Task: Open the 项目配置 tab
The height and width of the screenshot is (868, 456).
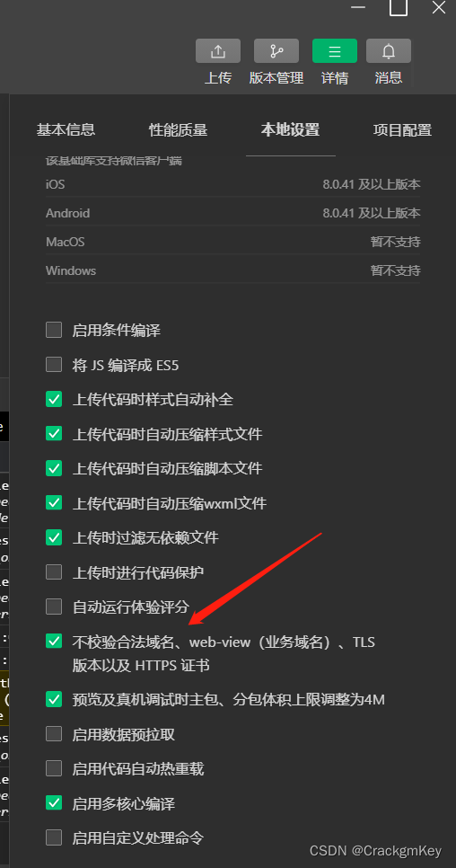Action: [402, 130]
